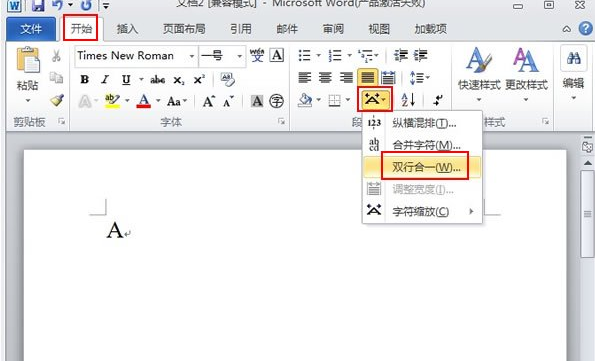
Task: Click the shading paint bucket
Action: tap(305, 100)
